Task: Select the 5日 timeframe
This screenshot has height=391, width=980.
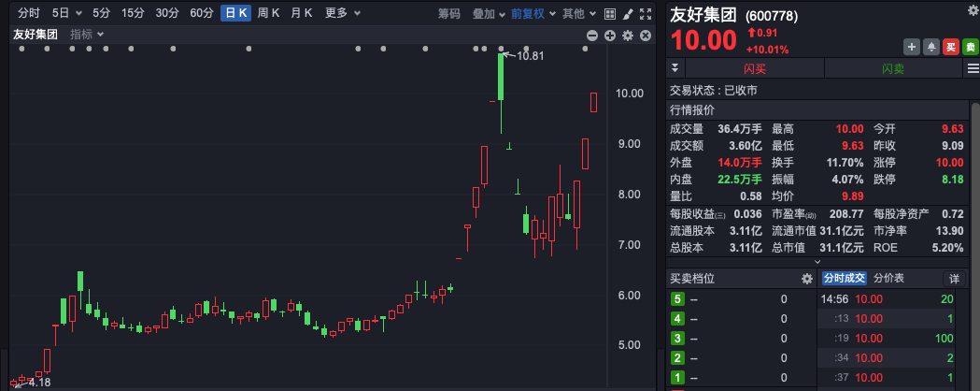Action: click(x=62, y=13)
